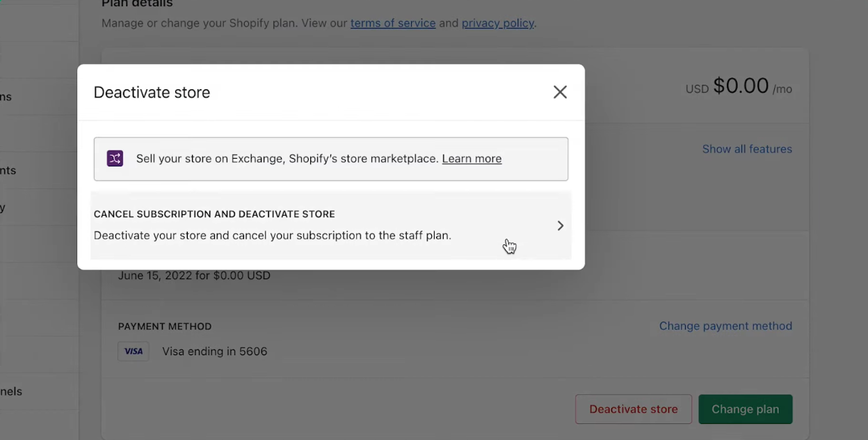The height and width of the screenshot is (440, 868).
Task: Open the Sales channels section in the sidebar
Action: click(21, 391)
